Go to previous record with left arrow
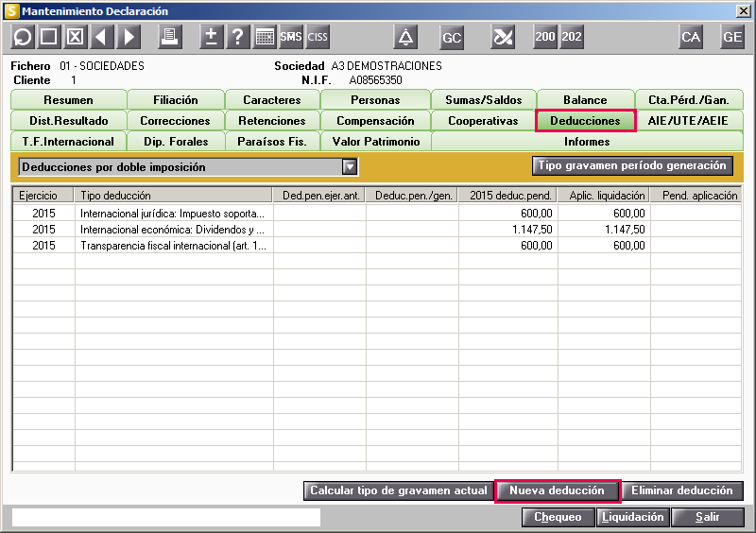This screenshot has width=756, height=533. pos(102,37)
